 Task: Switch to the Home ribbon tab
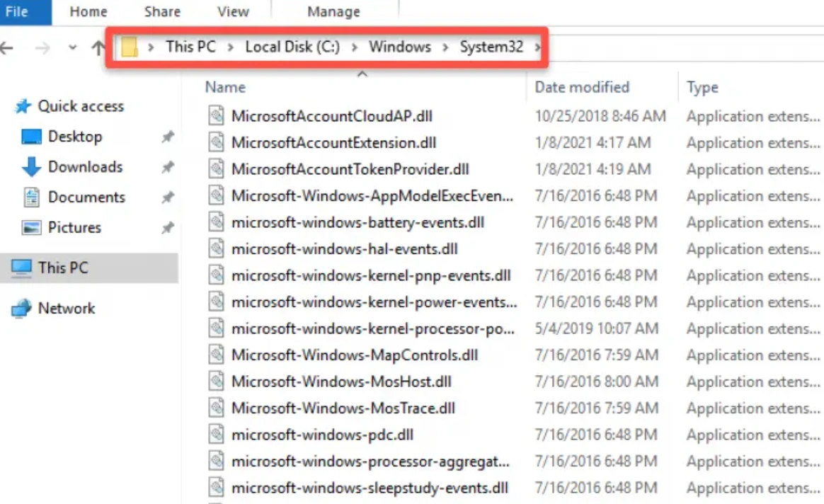point(88,11)
